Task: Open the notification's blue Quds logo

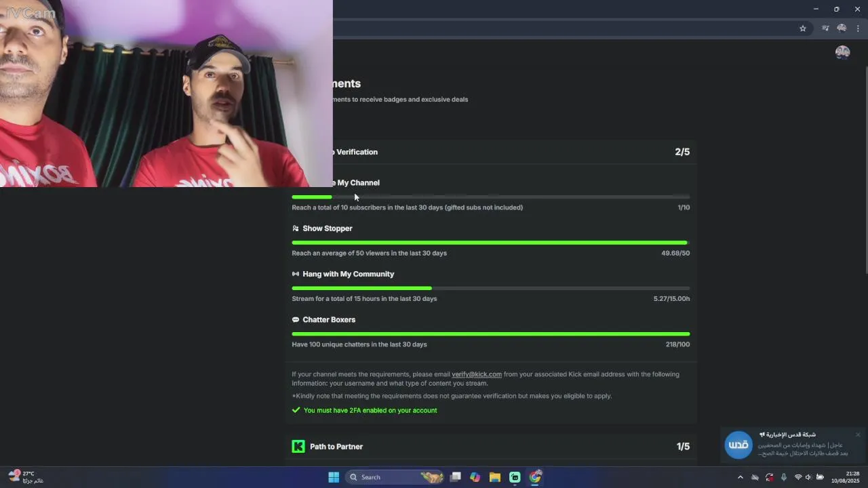Action: (x=738, y=445)
